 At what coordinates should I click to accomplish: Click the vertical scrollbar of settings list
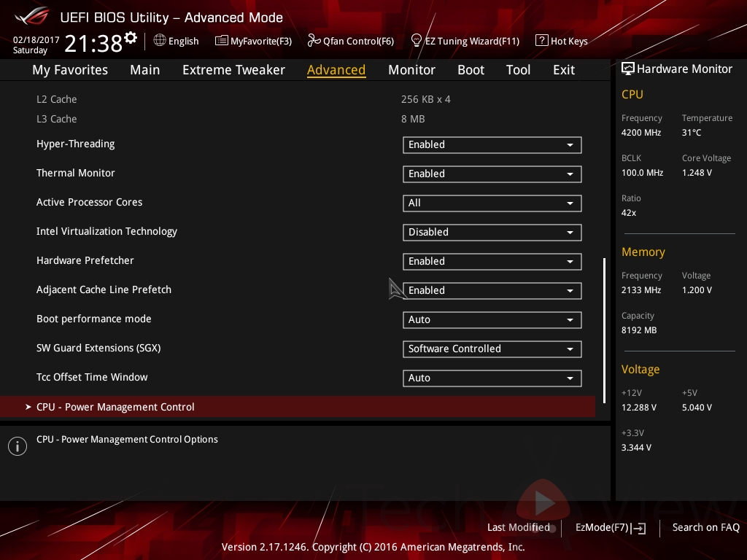pos(604,330)
